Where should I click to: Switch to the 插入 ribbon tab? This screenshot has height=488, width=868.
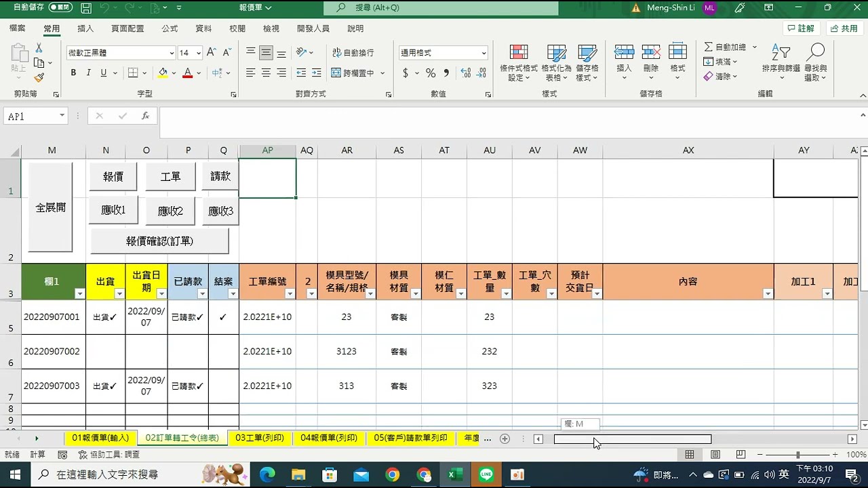pos(85,28)
